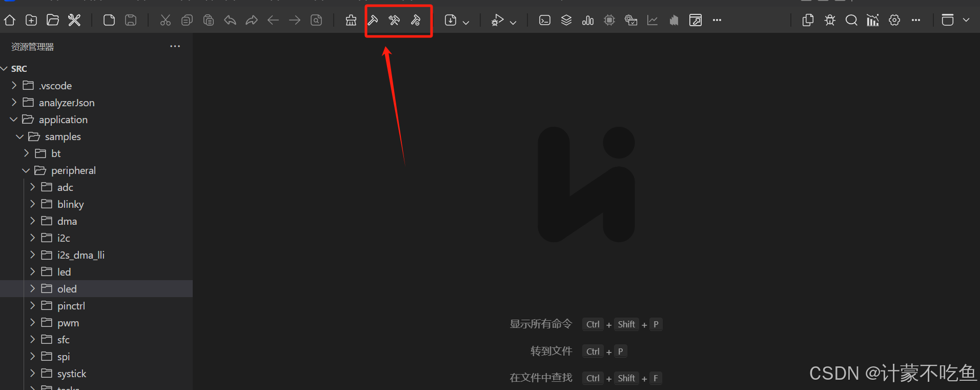The width and height of the screenshot is (980, 390).
Task: Click the navigate forward right arrow
Action: 295,20
